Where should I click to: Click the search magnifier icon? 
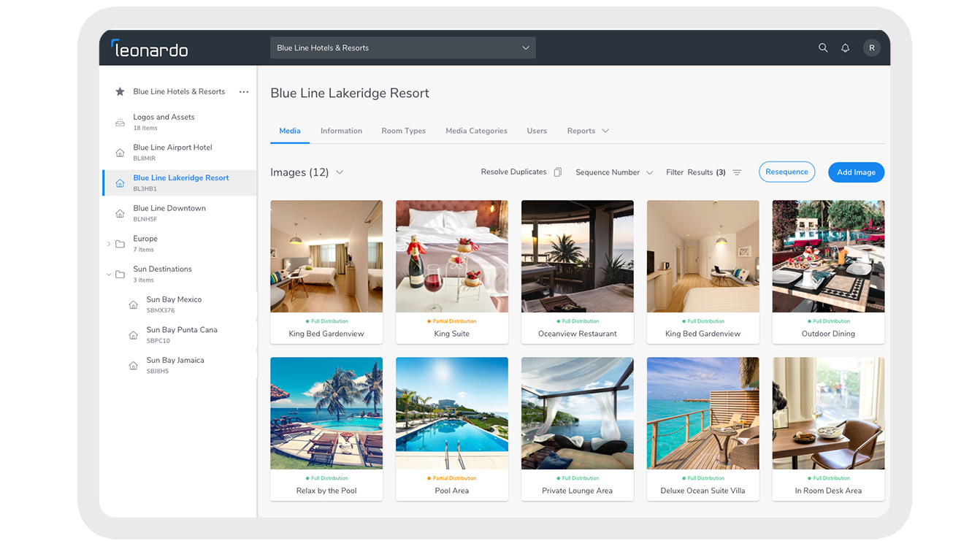click(823, 47)
